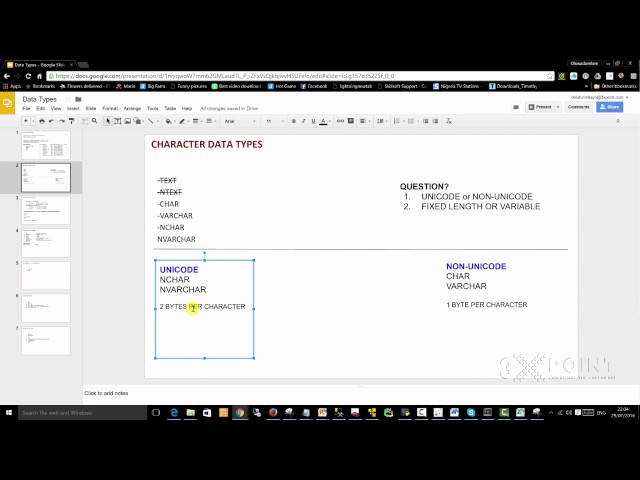Open the Shape tool dropdown
The image size is (640, 480).
[139, 121]
